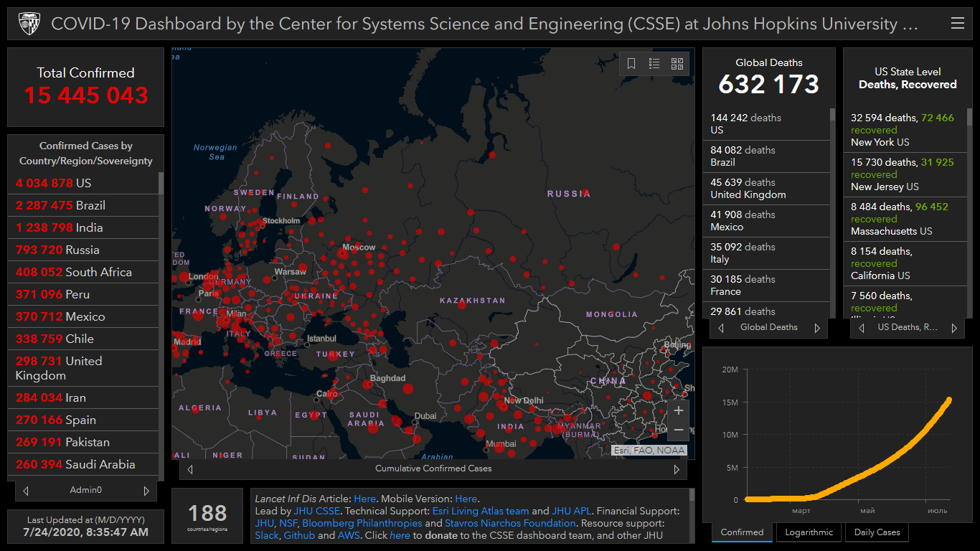Switch to the Logarithmic chart tab
The image size is (980, 551).
click(809, 532)
